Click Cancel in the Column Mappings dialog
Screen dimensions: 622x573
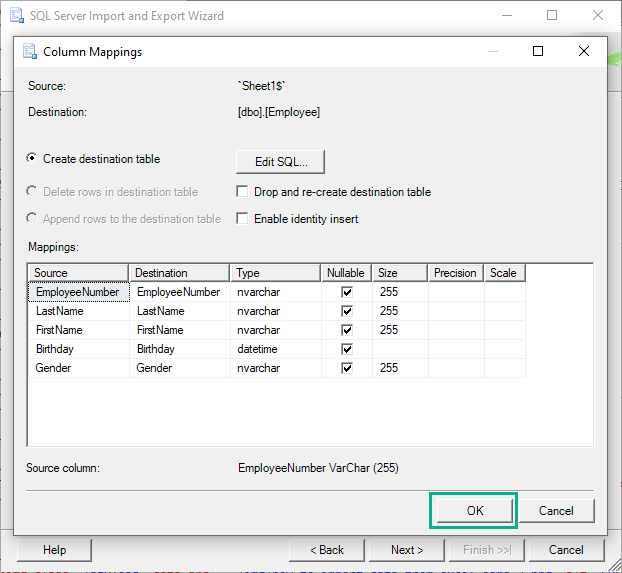(x=556, y=511)
